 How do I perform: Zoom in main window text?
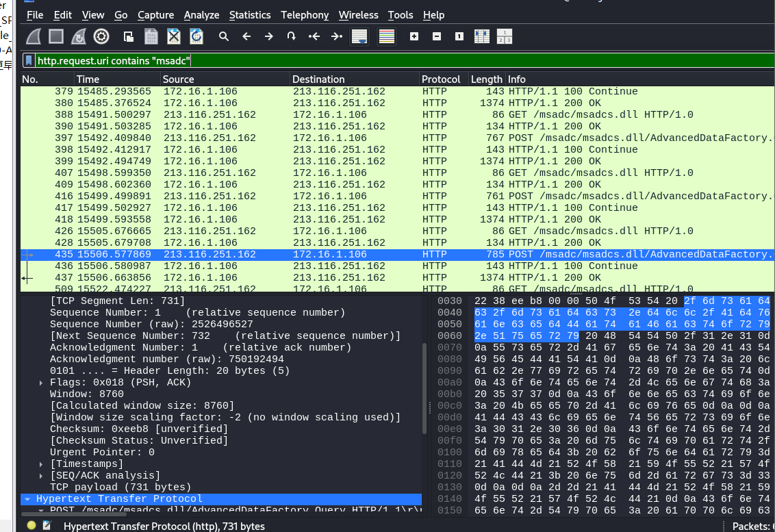[414, 36]
